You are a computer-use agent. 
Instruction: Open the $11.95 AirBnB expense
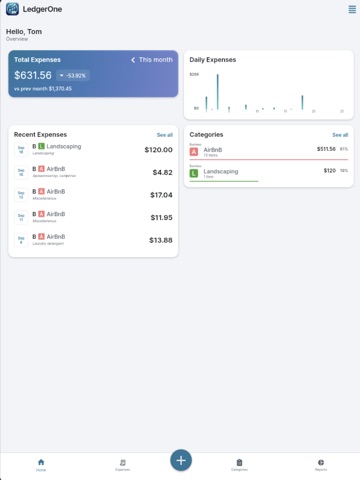coord(93,217)
